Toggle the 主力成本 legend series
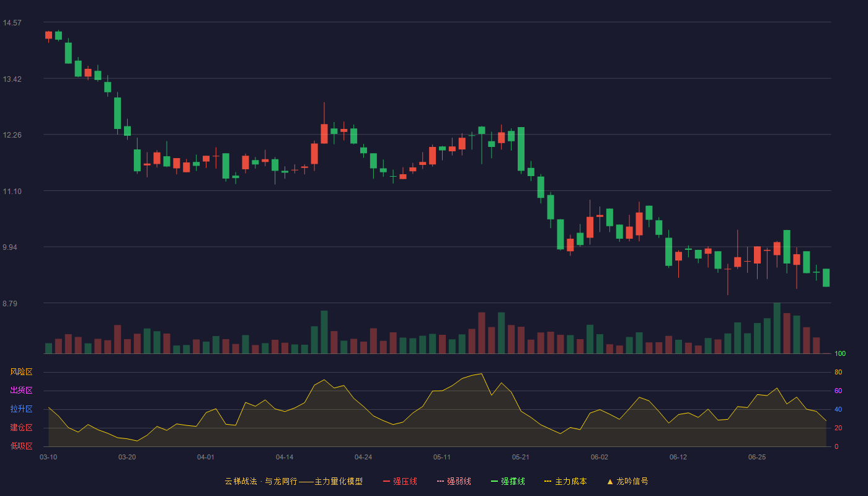 pos(565,481)
